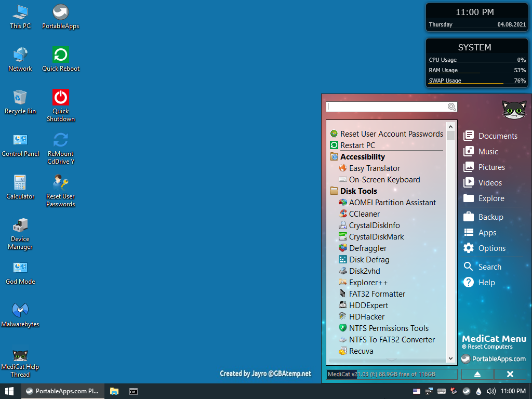The image size is (532, 399).
Task: Click network icon in system tray
Action: coord(429,391)
